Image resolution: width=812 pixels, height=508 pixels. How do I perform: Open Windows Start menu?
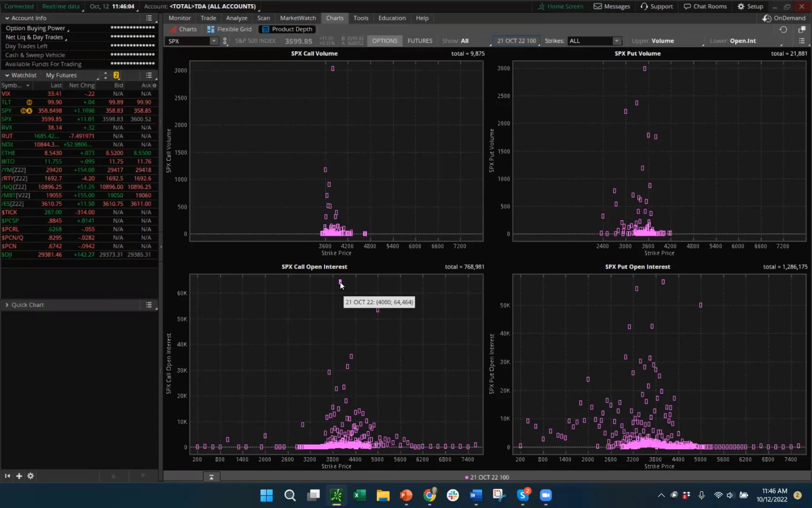coord(266,495)
